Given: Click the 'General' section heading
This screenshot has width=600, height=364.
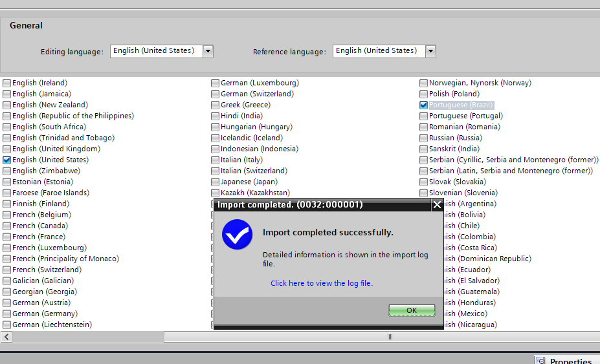Looking at the screenshot, I should [x=26, y=26].
